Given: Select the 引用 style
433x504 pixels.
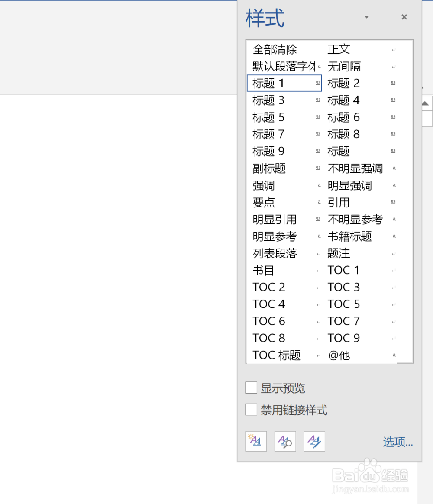Looking at the screenshot, I should 339,202.
